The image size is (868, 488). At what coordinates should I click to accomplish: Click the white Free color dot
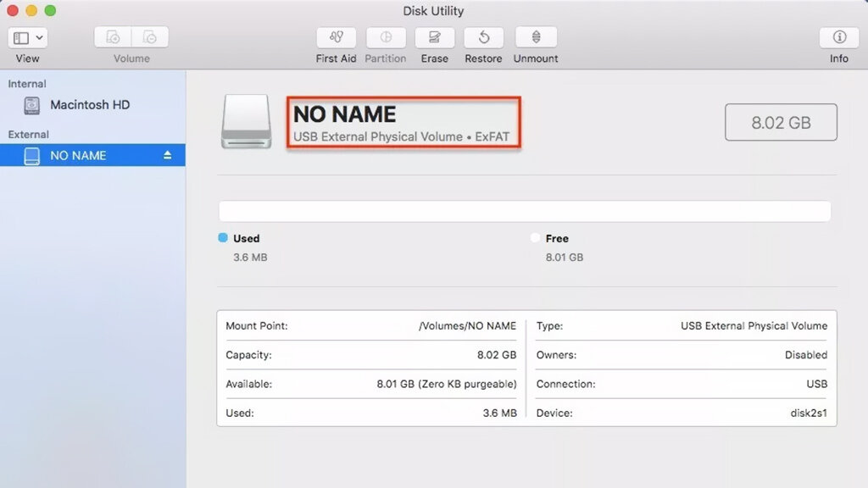[535, 237]
